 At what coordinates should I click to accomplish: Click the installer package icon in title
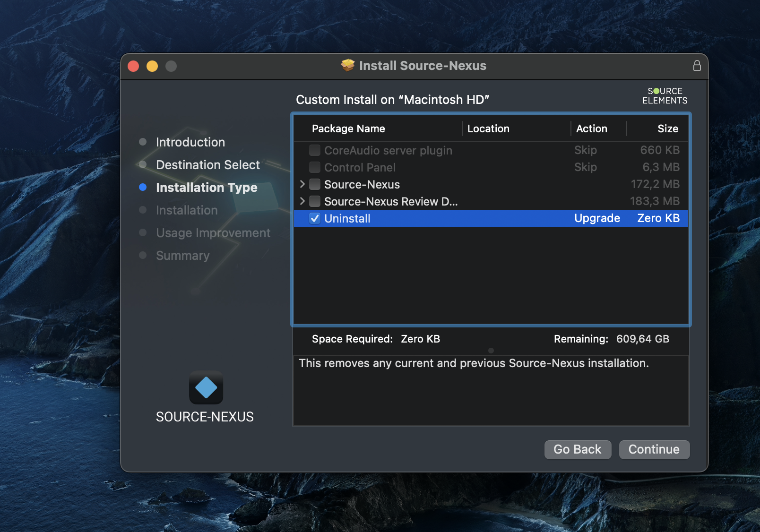pyautogui.click(x=348, y=66)
